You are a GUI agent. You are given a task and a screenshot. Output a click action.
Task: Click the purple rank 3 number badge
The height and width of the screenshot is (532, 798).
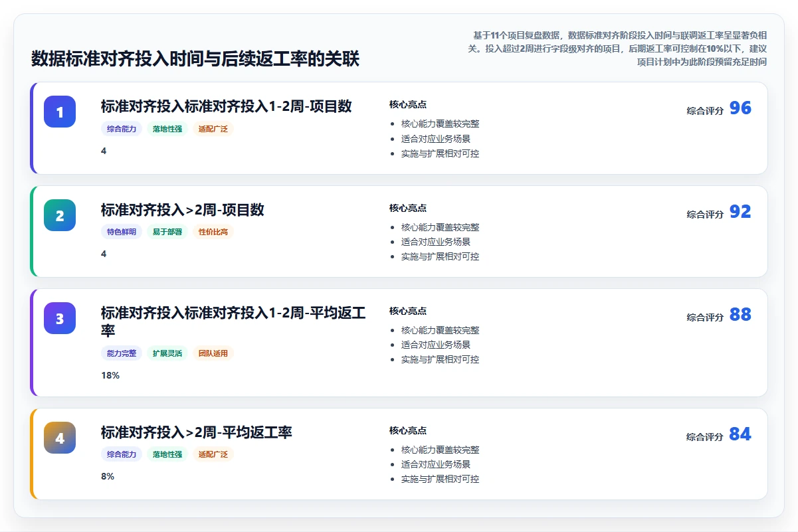(x=60, y=318)
